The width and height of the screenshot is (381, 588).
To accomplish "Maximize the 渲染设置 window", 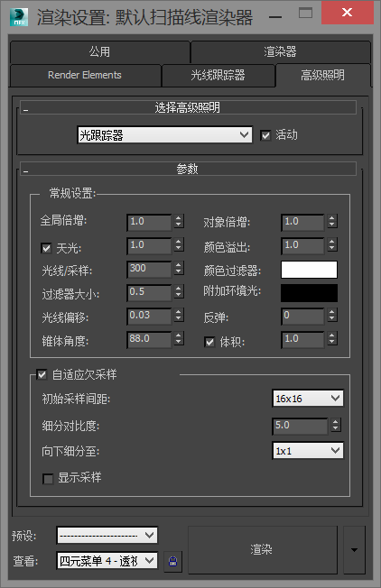I will tap(305, 14).
